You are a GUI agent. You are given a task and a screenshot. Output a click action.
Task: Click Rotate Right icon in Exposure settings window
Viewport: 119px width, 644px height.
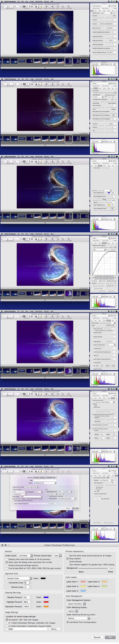52,7
